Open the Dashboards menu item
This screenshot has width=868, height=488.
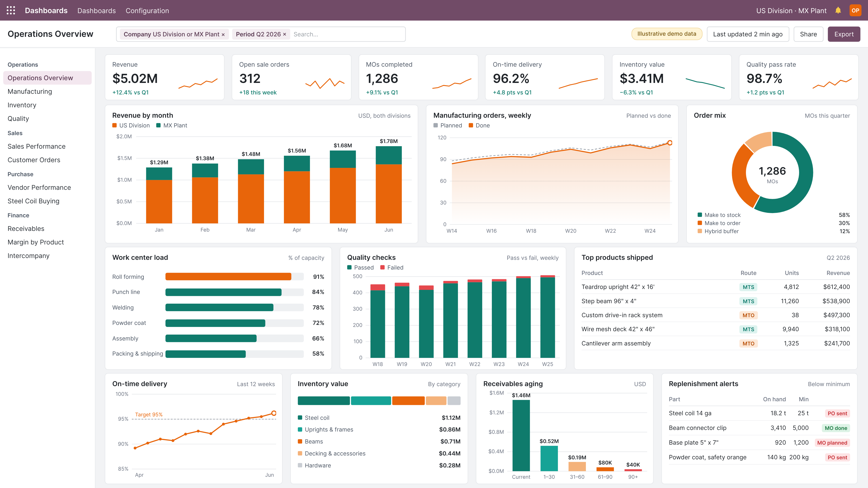[x=96, y=10]
